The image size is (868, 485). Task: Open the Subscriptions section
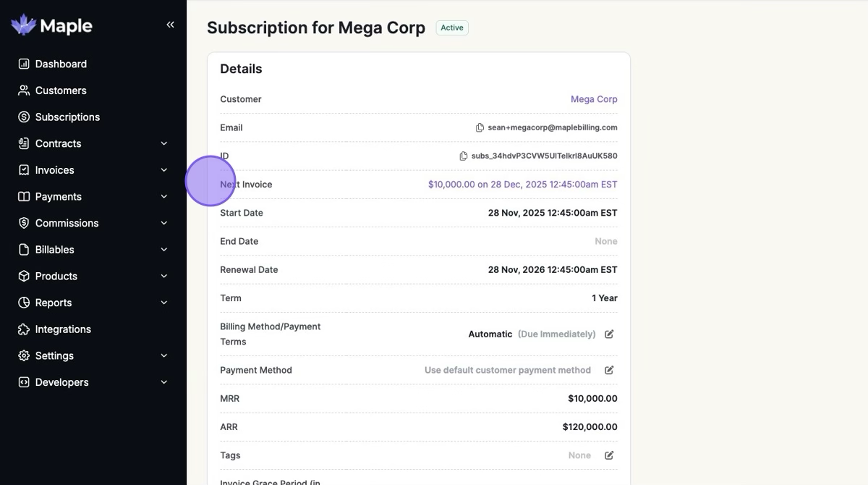point(67,117)
